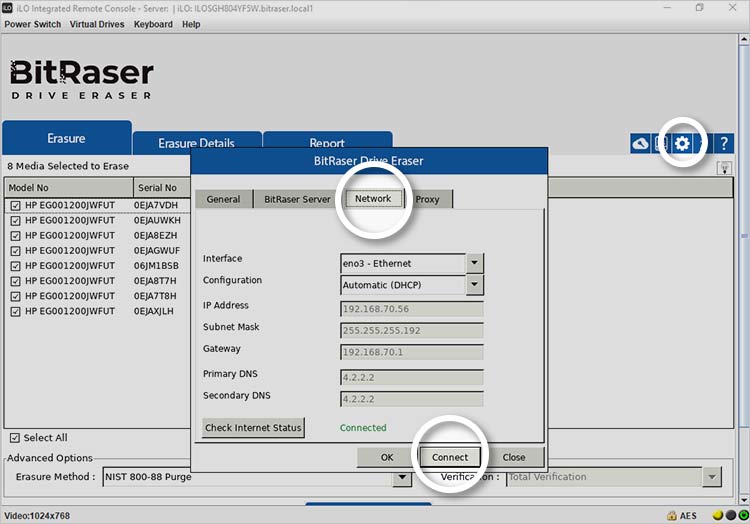Expand the Verification dropdown arrow
This screenshot has height=524, width=750.
click(x=712, y=477)
